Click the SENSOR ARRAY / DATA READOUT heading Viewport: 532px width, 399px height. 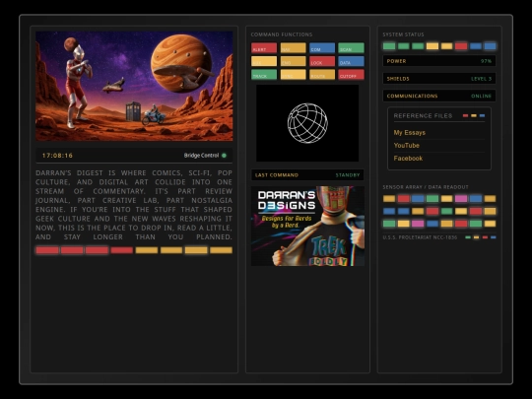tap(426, 187)
